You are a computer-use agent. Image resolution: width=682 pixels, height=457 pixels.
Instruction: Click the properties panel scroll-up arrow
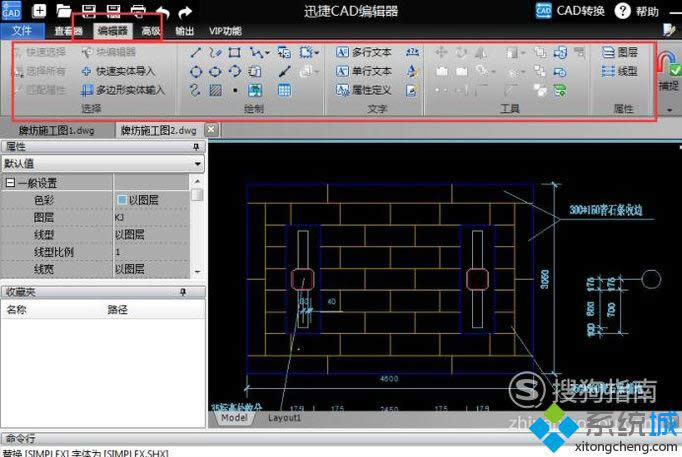197,181
